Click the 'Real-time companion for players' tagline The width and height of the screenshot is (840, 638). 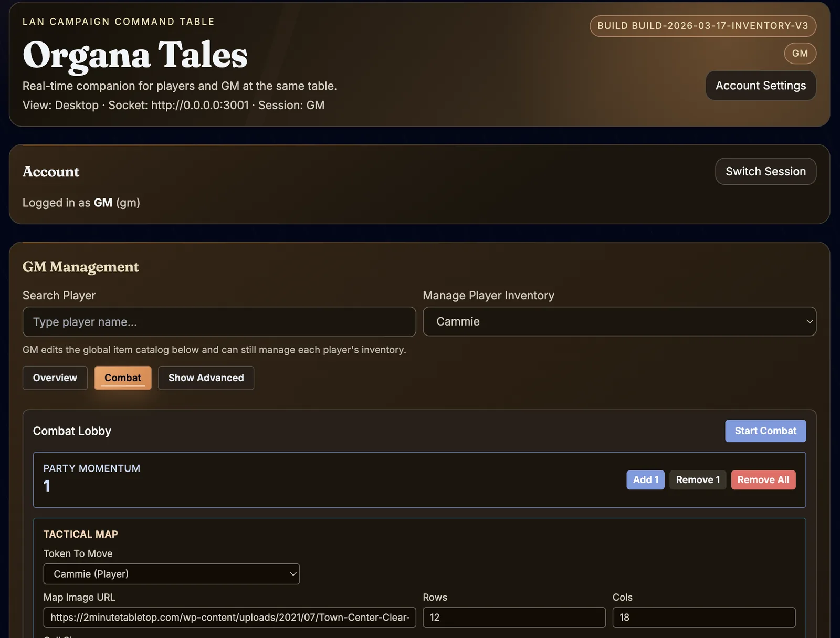coord(180,86)
